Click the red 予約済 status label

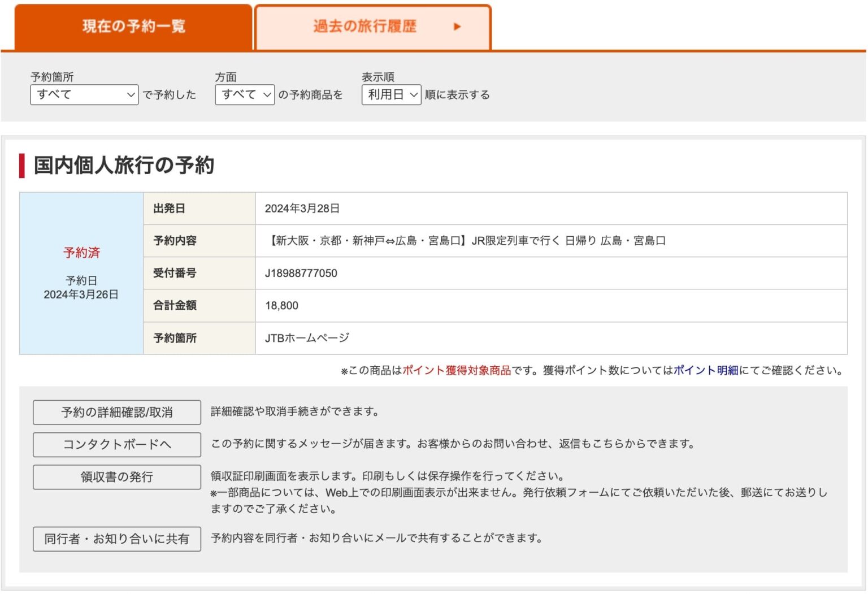[x=81, y=253]
